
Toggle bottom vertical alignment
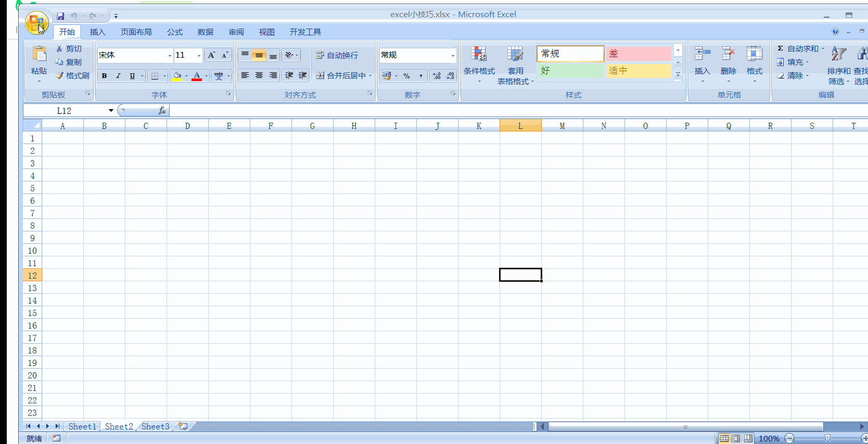tap(273, 55)
